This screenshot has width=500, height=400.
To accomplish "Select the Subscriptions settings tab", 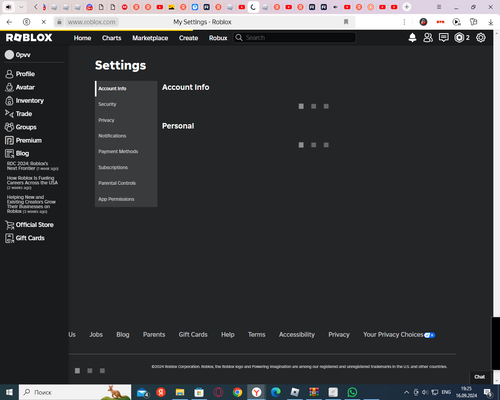I will pos(126,167).
